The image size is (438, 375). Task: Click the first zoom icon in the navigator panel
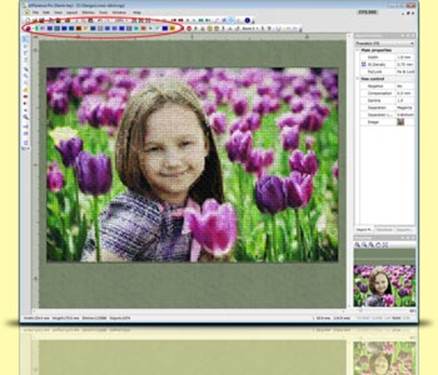[357, 245]
